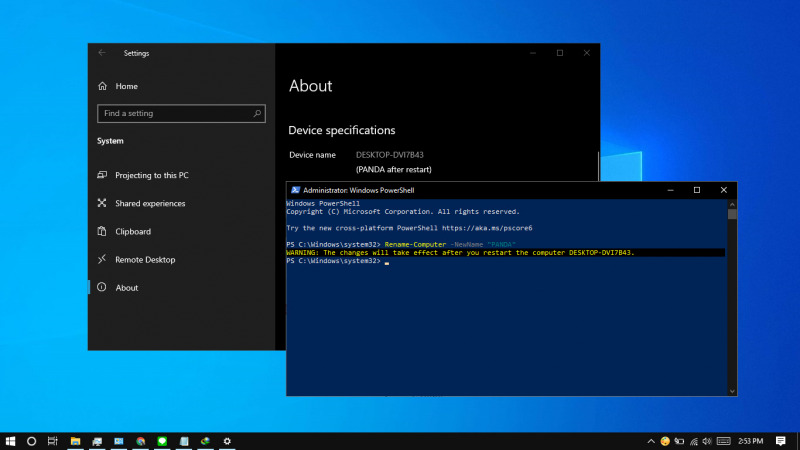Click the PowerShell pscore6 URL text

click(487, 228)
